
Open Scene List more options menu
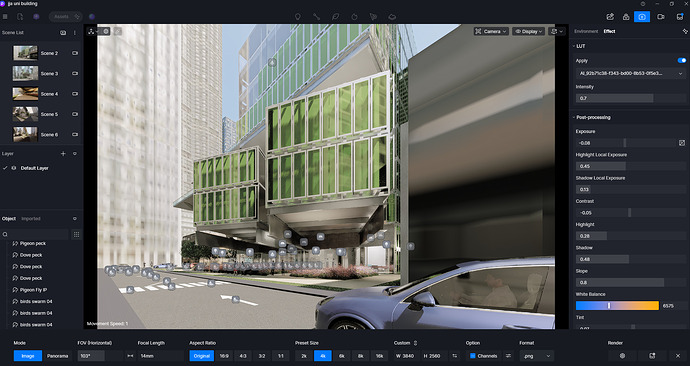[74, 33]
